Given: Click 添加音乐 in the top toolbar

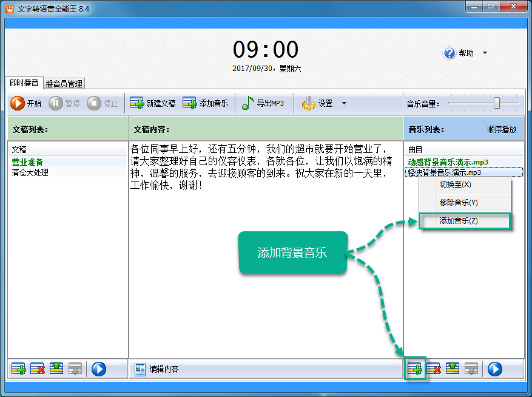Looking at the screenshot, I should [206, 103].
